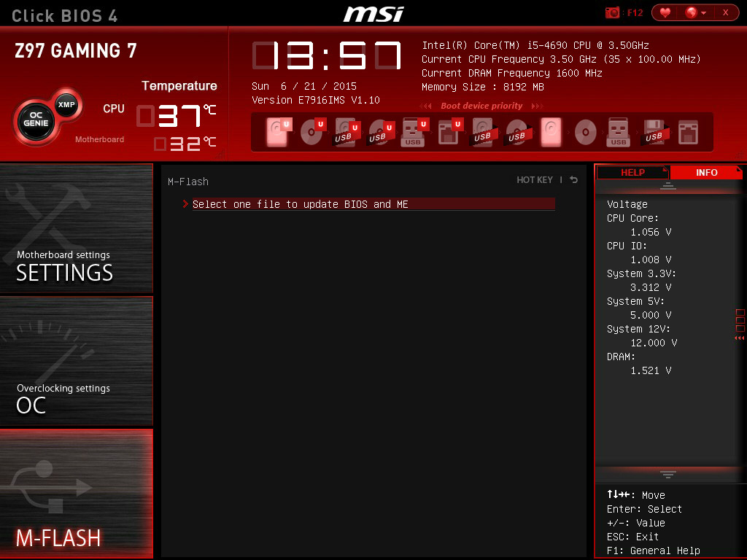The width and height of the screenshot is (747, 560).
Task: Click the last network boot icon
Action: (x=688, y=133)
